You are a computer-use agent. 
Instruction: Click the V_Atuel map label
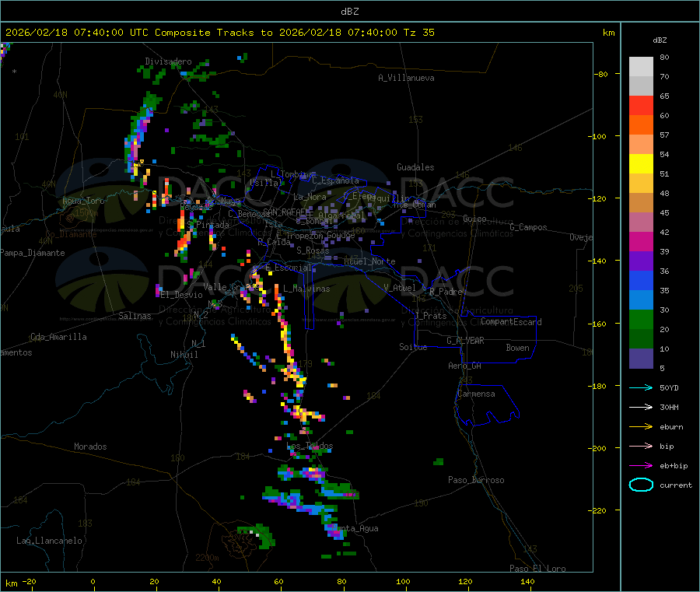400,288
